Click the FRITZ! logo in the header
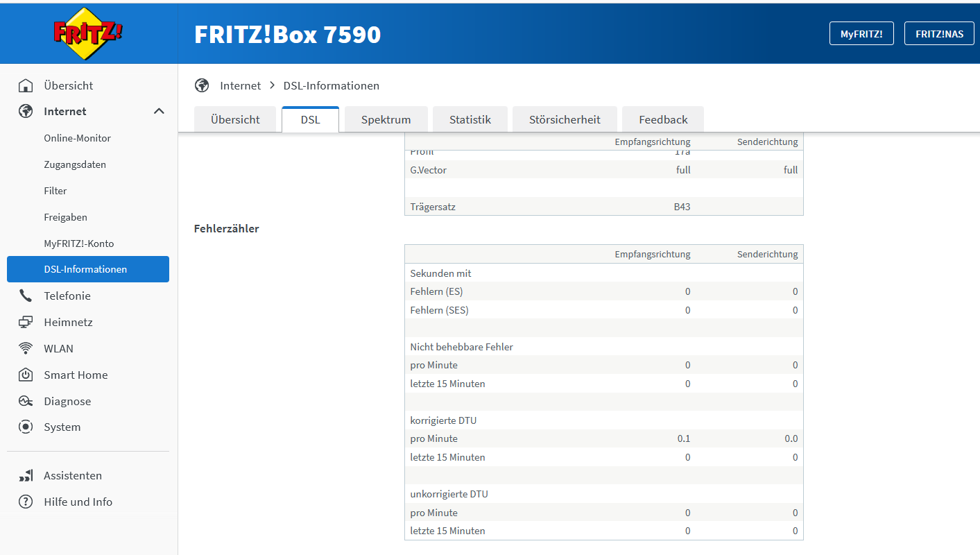Screen dimensions: 980x555 click(x=88, y=34)
